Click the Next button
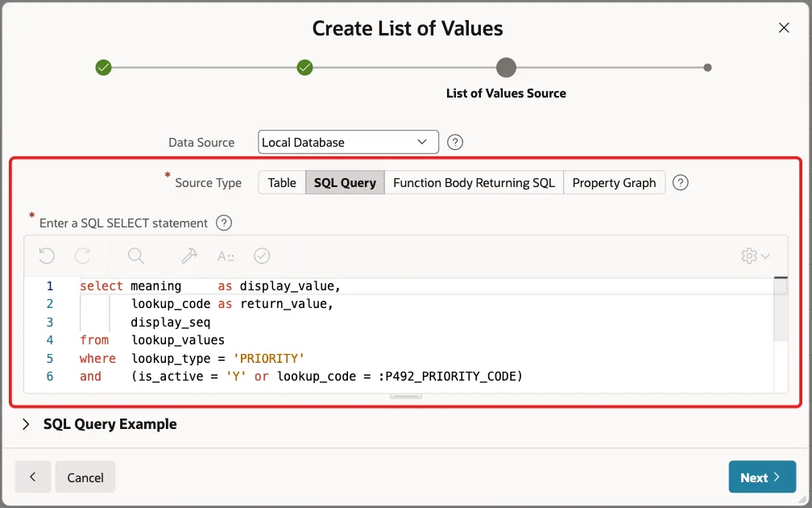The width and height of the screenshot is (812, 508). (x=762, y=477)
